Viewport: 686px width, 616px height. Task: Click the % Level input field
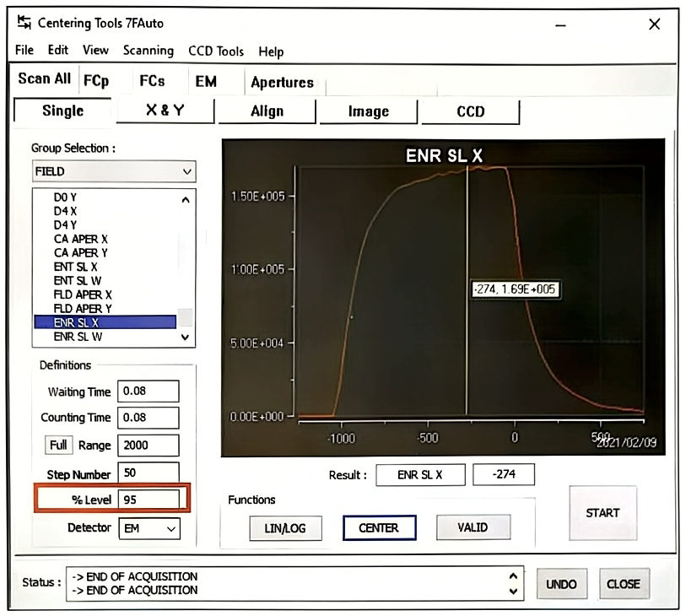[149, 500]
